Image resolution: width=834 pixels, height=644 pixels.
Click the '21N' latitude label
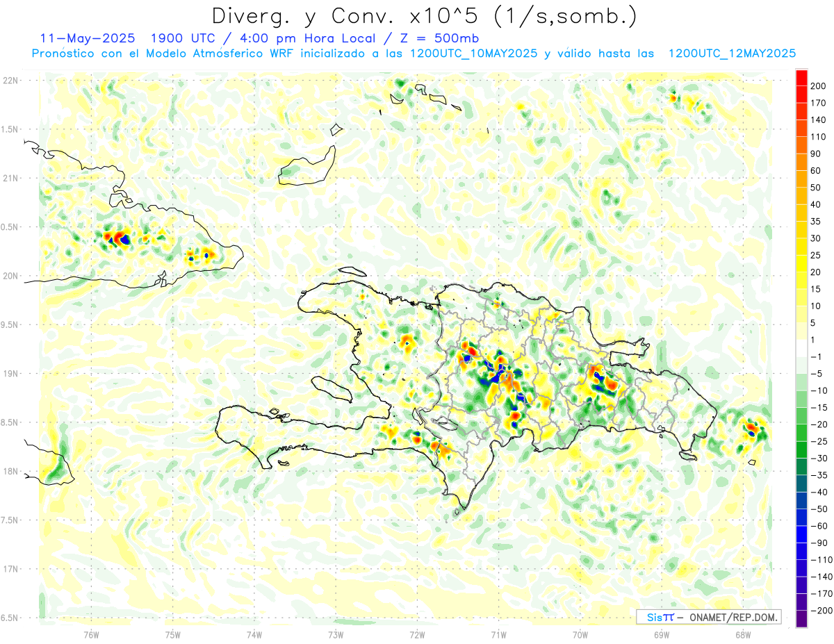click(x=11, y=178)
